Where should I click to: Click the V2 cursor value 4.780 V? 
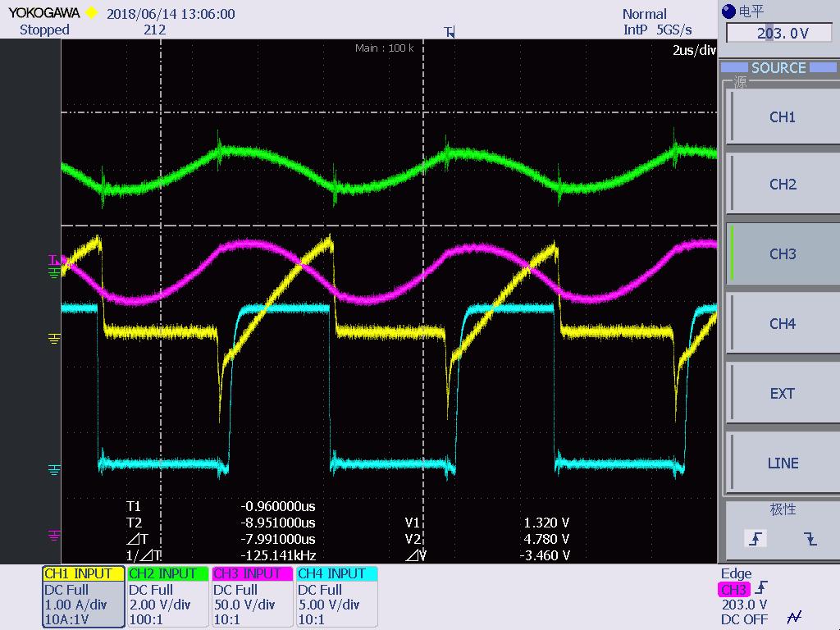point(546,539)
